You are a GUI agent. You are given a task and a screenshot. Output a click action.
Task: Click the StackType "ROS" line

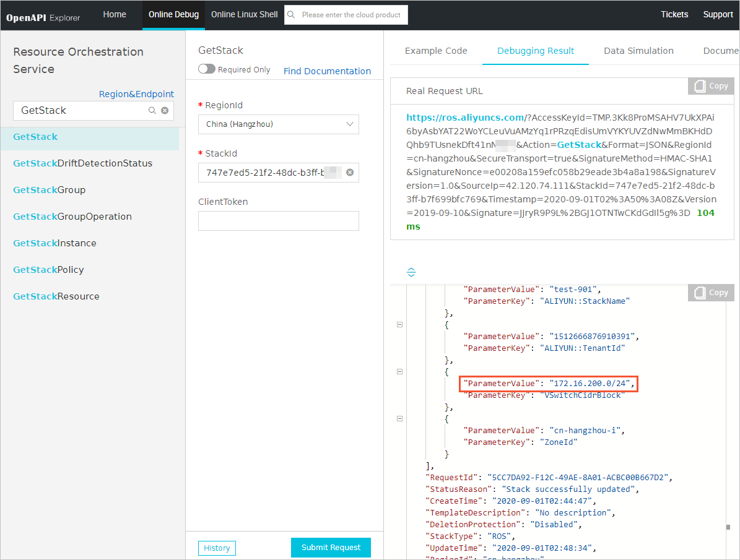pos(470,536)
